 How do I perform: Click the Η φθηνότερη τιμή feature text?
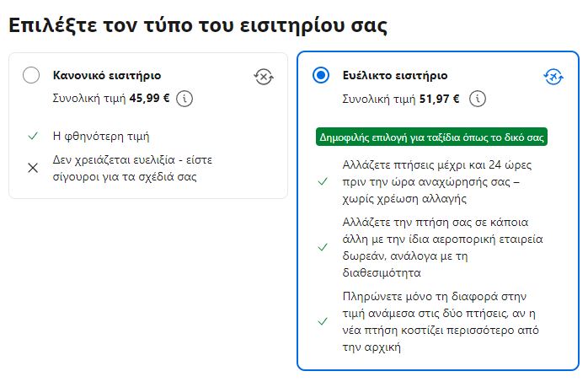101,137
